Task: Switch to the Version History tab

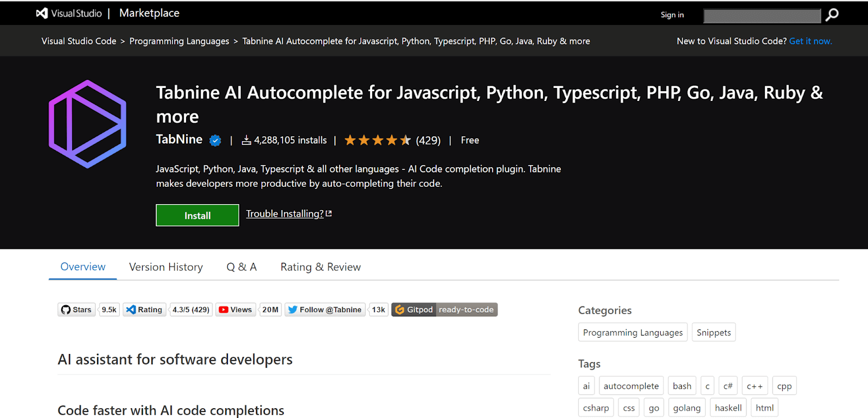Action: point(166,267)
